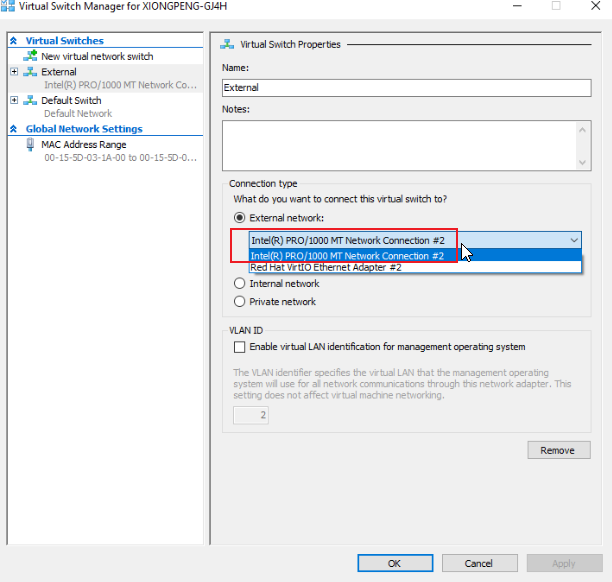
Task: Close the Virtual Switch Manager window
Action: pyautogui.click(x=596, y=6)
